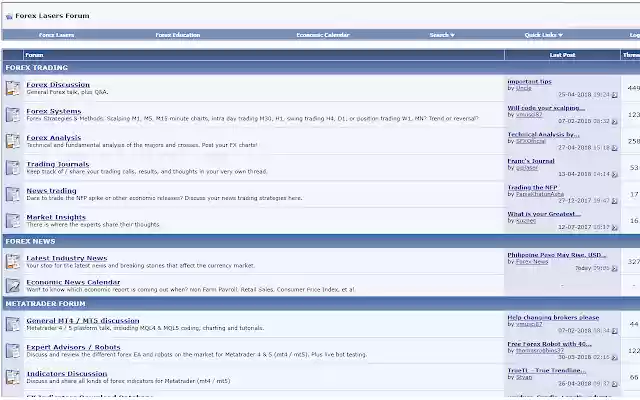Click the Forex Lasers Forum home icon
This screenshot has height=400, width=640.
point(9,16)
